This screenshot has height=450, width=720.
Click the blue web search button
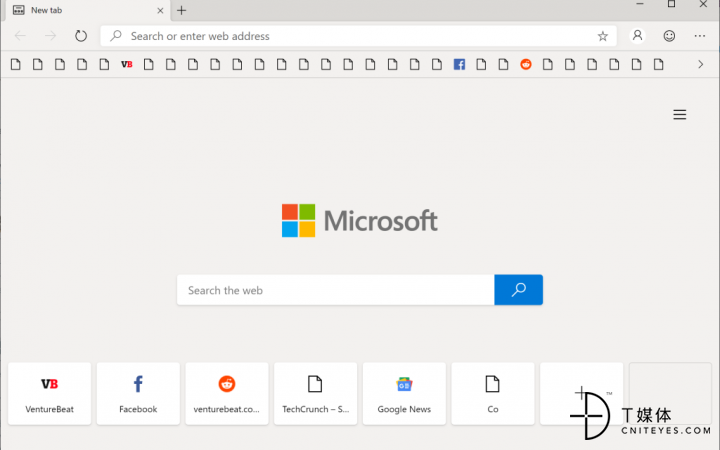pyautogui.click(x=518, y=290)
